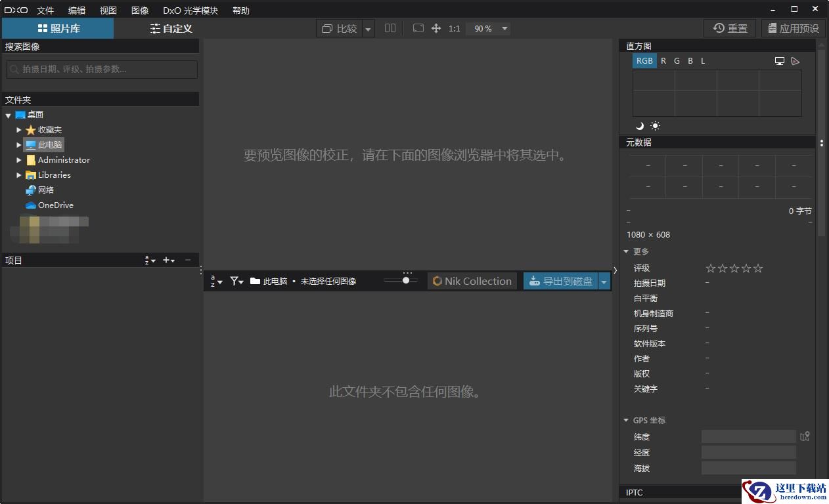This screenshot has width=829, height=504.
Task: Toggle side-by-side split view icon
Action: click(x=390, y=28)
